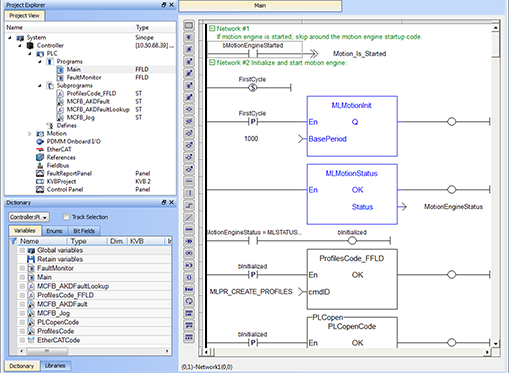Expand Global variables in Dictionary
Viewport: 509px width, 373px height.
click(22, 250)
